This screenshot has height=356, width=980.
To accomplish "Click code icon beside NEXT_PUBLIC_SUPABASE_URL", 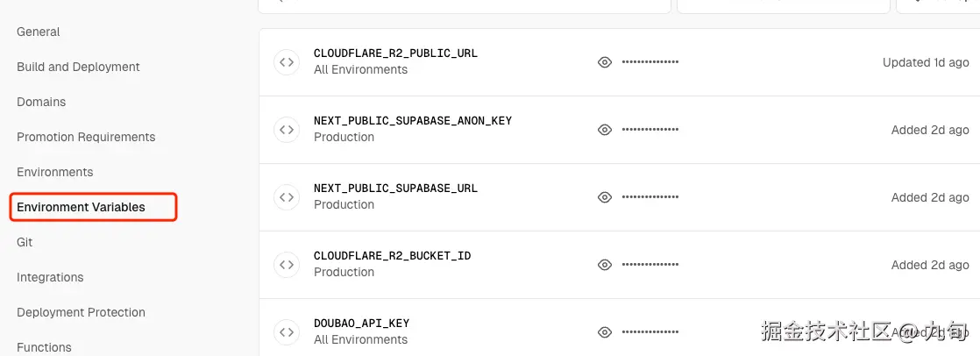I will [287, 197].
